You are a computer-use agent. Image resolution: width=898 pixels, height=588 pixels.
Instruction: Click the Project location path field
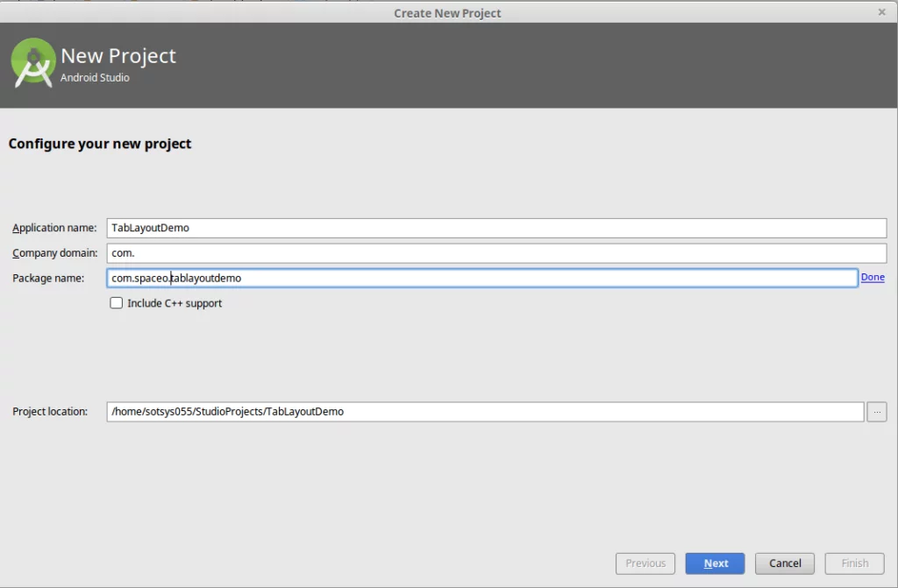click(x=485, y=412)
